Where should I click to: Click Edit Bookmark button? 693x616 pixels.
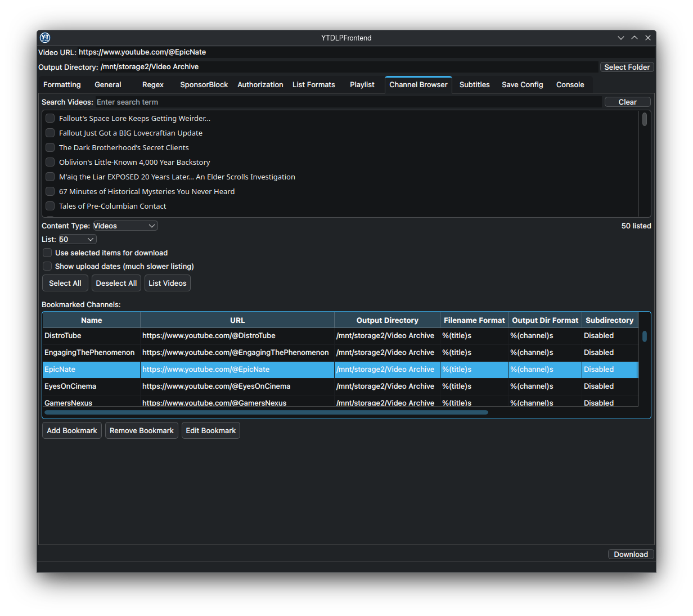coord(211,430)
